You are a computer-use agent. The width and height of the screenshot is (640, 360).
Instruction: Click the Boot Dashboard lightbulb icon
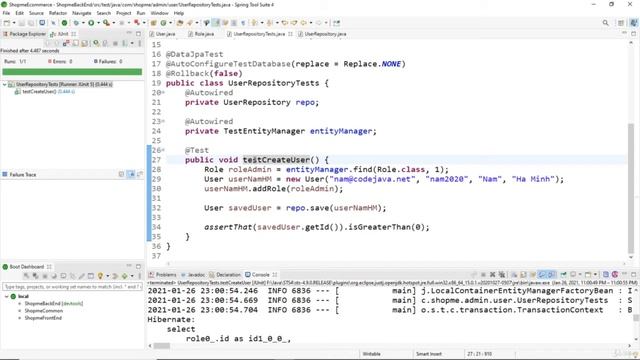click(100, 276)
